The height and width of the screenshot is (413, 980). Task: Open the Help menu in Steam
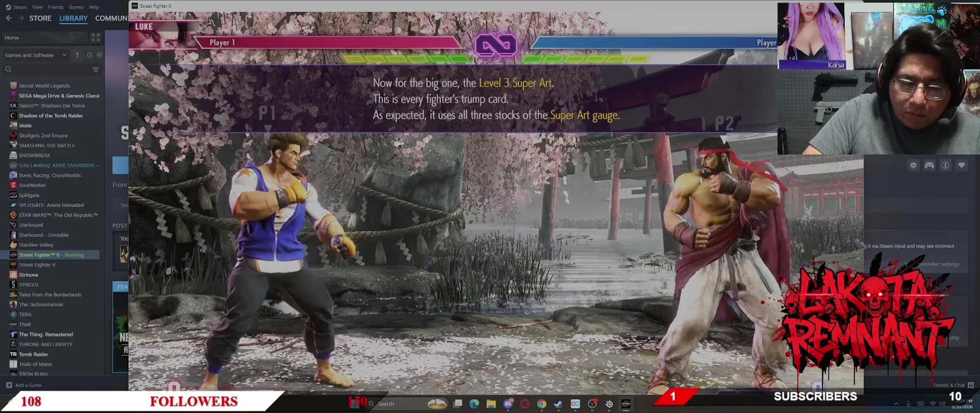coord(94,7)
